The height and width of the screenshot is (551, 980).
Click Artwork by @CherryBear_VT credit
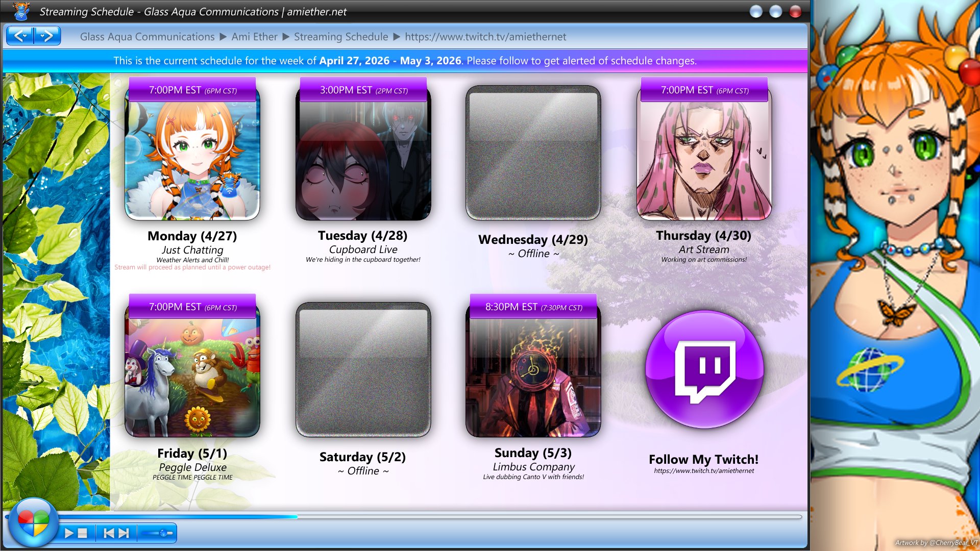tap(936, 543)
